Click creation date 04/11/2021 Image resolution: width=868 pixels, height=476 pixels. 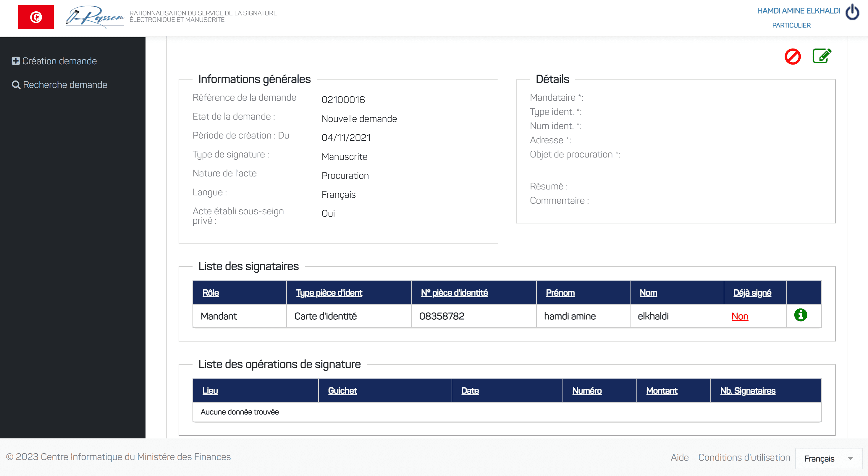(x=346, y=138)
